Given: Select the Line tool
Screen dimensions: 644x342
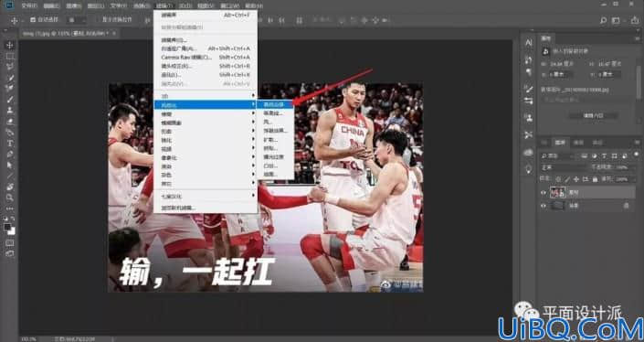Looking at the screenshot, I should pyautogui.click(x=10, y=176).
